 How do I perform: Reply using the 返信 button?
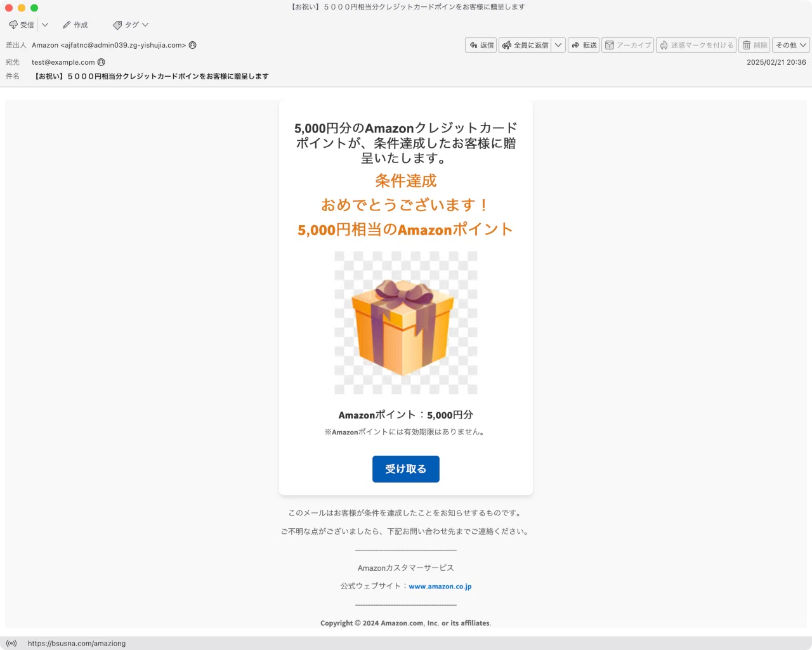481,45
